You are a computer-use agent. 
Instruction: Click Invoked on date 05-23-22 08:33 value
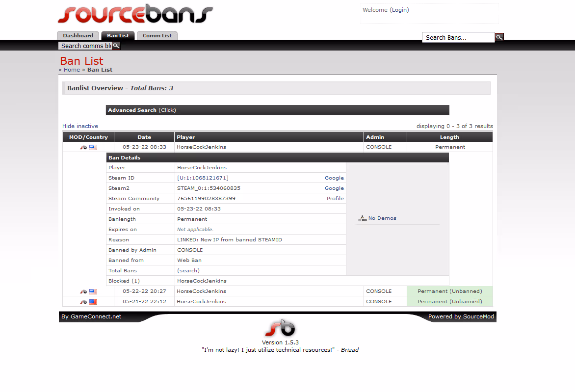point(199,209)
